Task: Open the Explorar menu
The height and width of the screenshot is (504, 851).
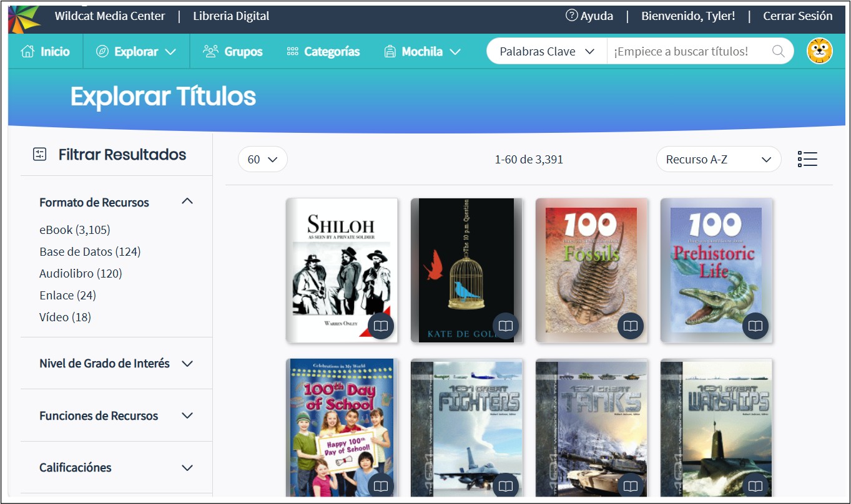Action: pos(136,51)
